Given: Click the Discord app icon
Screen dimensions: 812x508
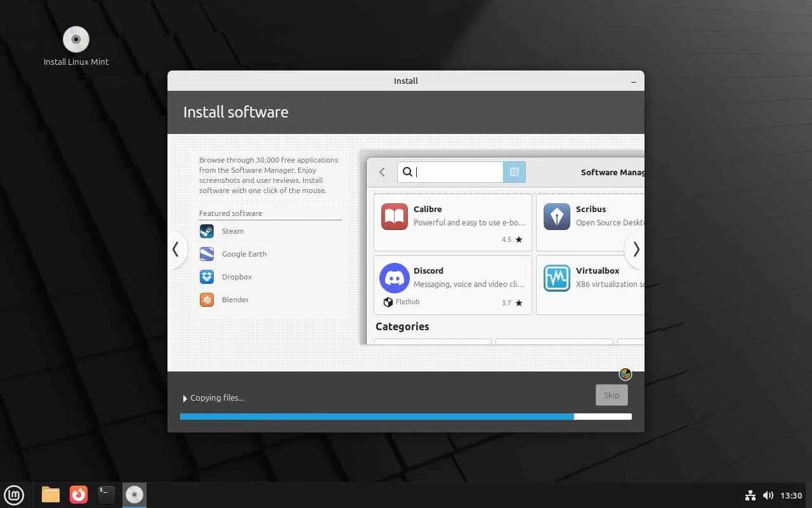Looking at the screenshot, I should [395, 278].
